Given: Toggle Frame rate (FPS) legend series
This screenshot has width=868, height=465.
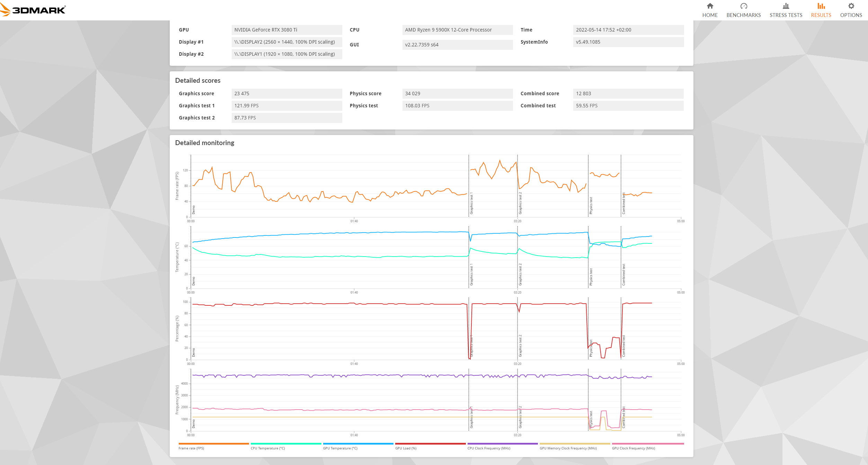Looking at the screenshot, I should pos(191,448).
